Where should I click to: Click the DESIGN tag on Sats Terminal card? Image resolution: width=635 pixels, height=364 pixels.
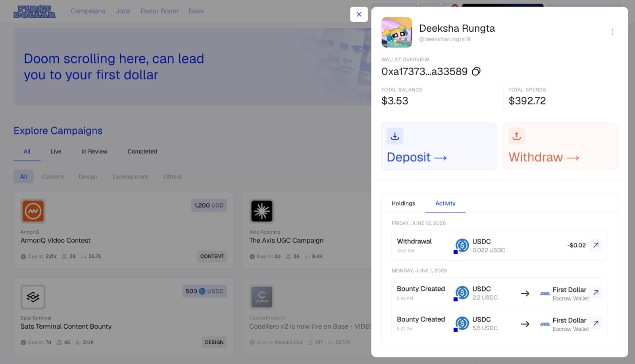(214, 342)
